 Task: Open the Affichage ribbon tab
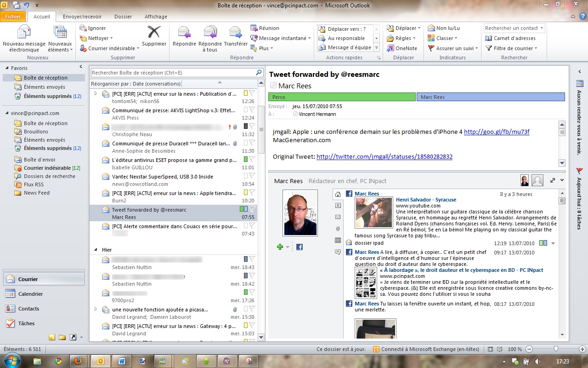(156, 17)
